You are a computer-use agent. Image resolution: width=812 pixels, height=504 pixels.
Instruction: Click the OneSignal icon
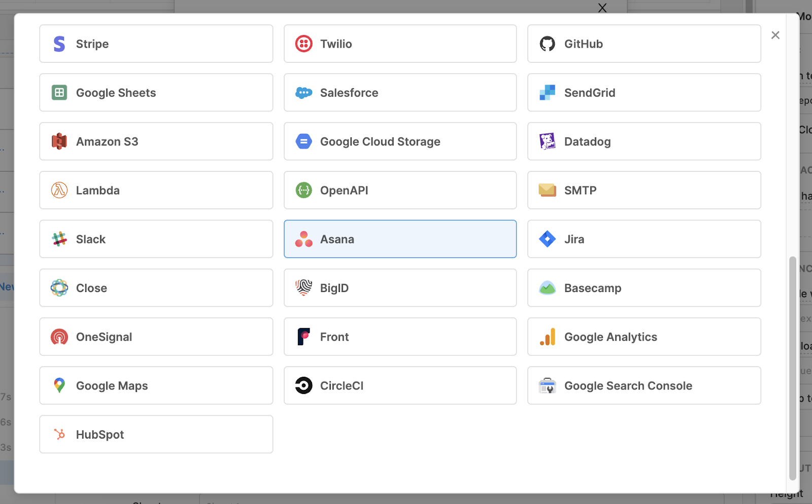pos(59,337)
